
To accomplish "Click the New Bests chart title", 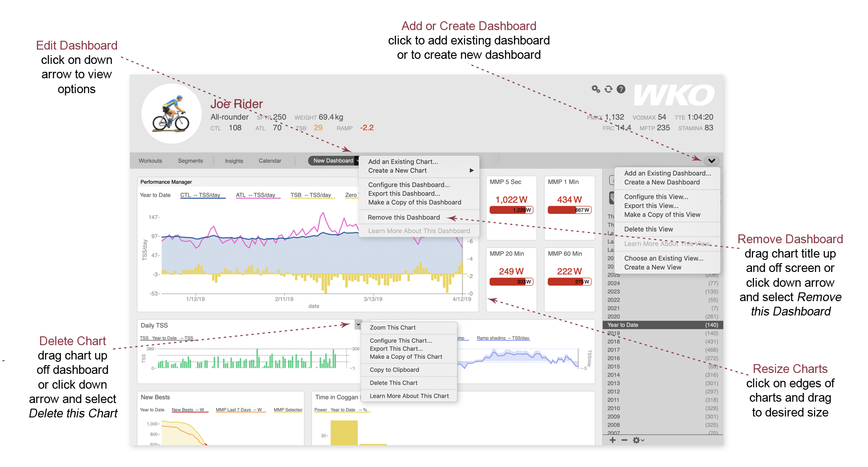I will tap(155, 398).
